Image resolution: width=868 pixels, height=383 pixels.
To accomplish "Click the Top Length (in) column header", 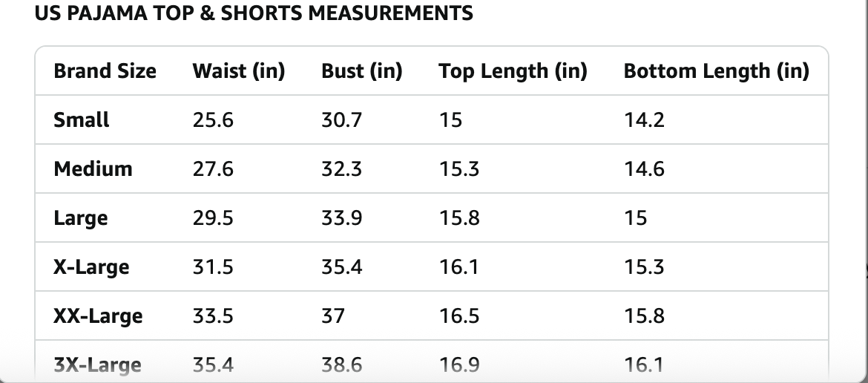I will click(x=513, y=71).
